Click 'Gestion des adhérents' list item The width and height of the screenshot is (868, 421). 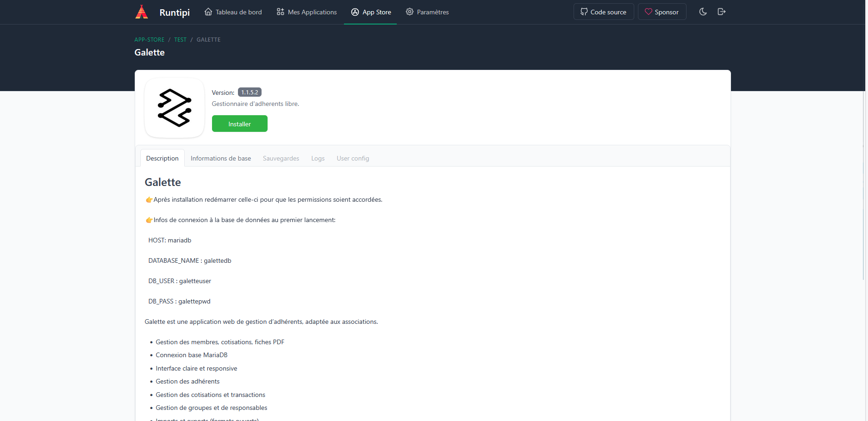(187, 381)
